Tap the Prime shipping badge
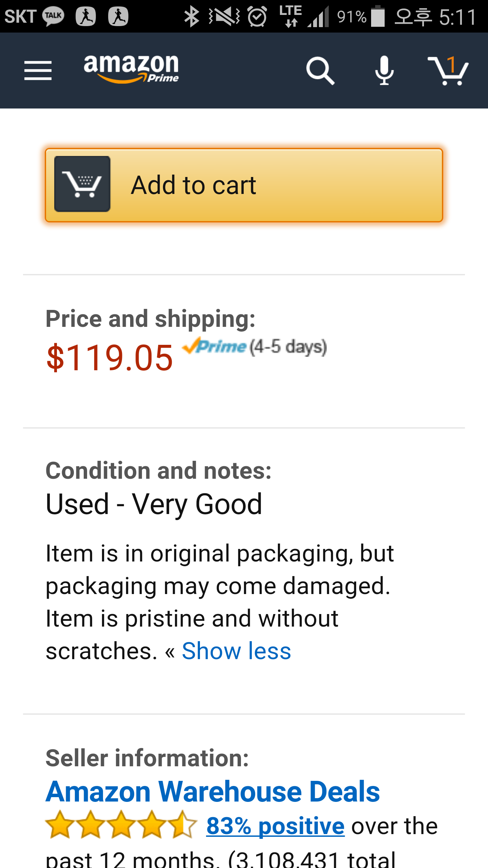Screen dimensions: 488x868 pos(214,347)
